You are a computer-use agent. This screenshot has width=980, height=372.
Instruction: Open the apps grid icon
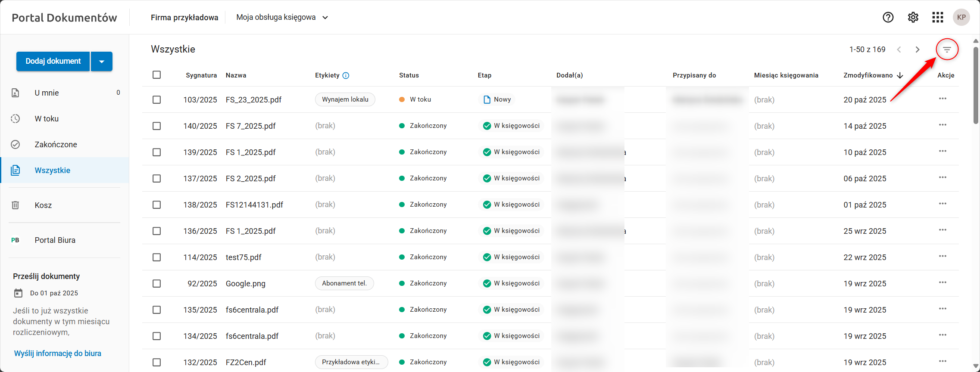[x=937, y=17]
